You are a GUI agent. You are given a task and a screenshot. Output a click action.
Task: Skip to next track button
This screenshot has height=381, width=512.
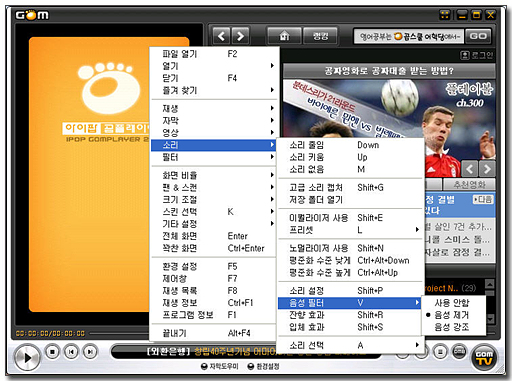click(x=90, y=352)
